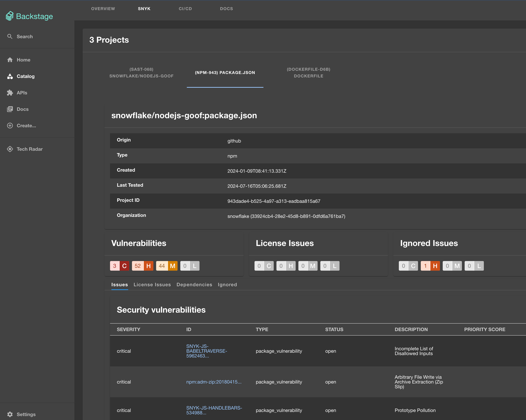Click the Backstage logo icon
This screenshot has width=526, height=420.
tap(10, 16)
